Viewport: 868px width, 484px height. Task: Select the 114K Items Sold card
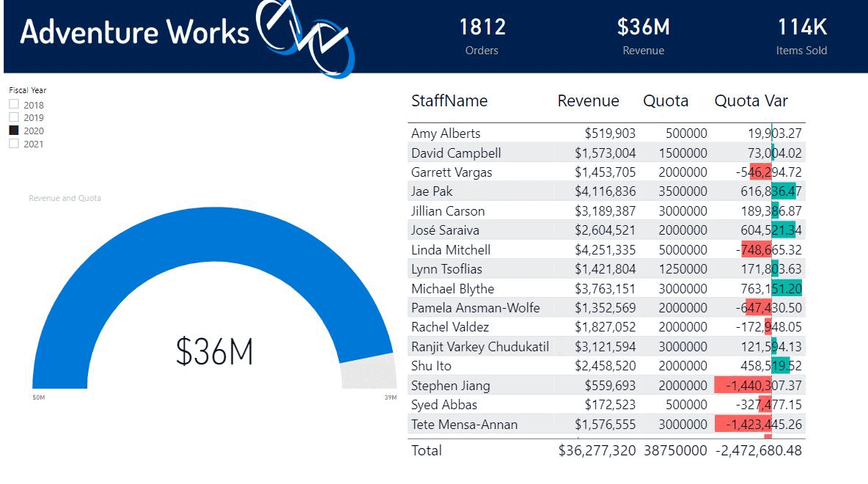(801, 37)
